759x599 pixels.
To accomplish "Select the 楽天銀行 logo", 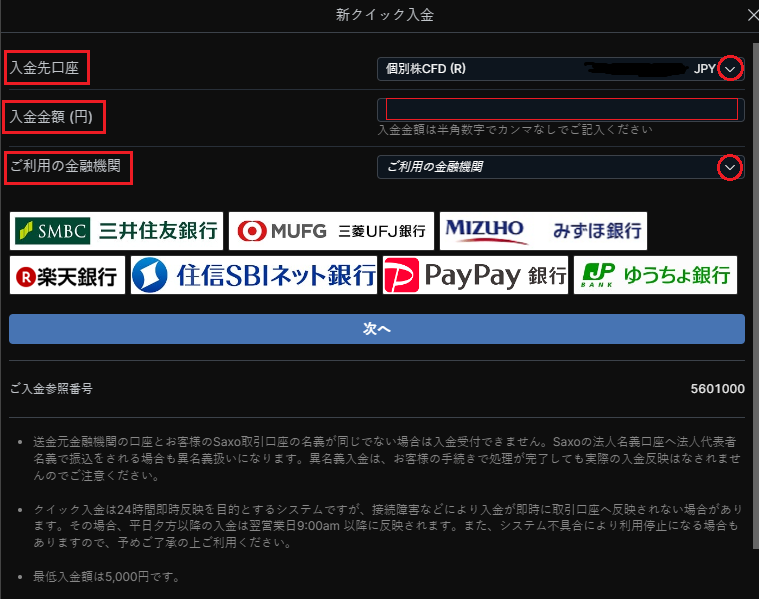I will pyautogui.click(x=67, y=276).
